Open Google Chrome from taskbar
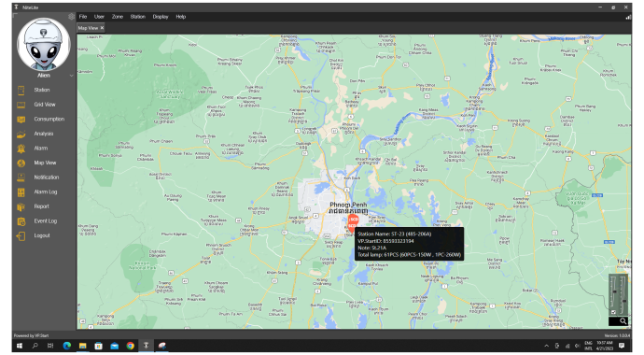644x355 pixels. click(x=130, y=346)
